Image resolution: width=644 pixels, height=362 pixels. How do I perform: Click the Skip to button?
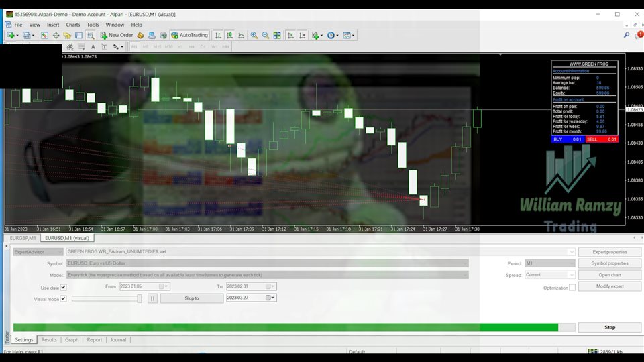(192, 298)
